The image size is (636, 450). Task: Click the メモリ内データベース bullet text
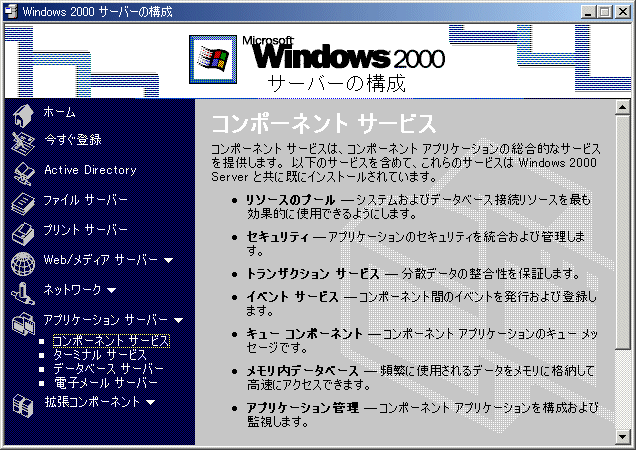[303, 371]
